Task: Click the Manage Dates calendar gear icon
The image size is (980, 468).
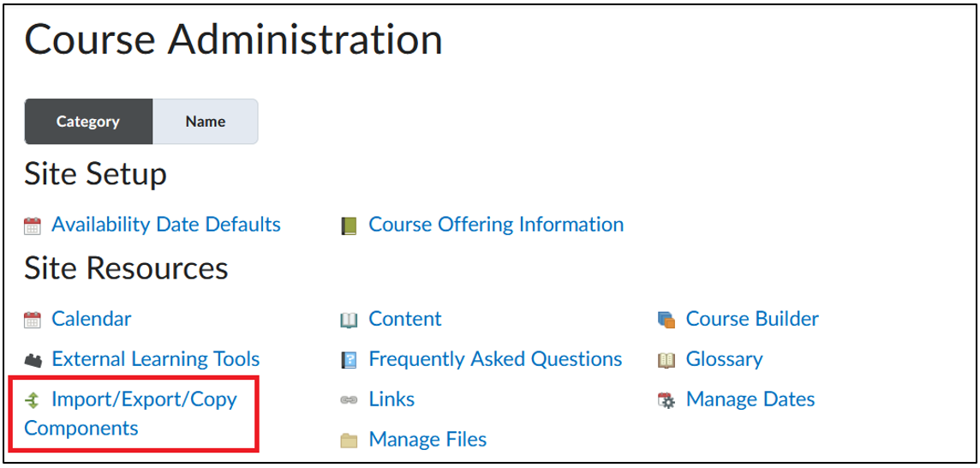Action: click(x=666, y=400)
